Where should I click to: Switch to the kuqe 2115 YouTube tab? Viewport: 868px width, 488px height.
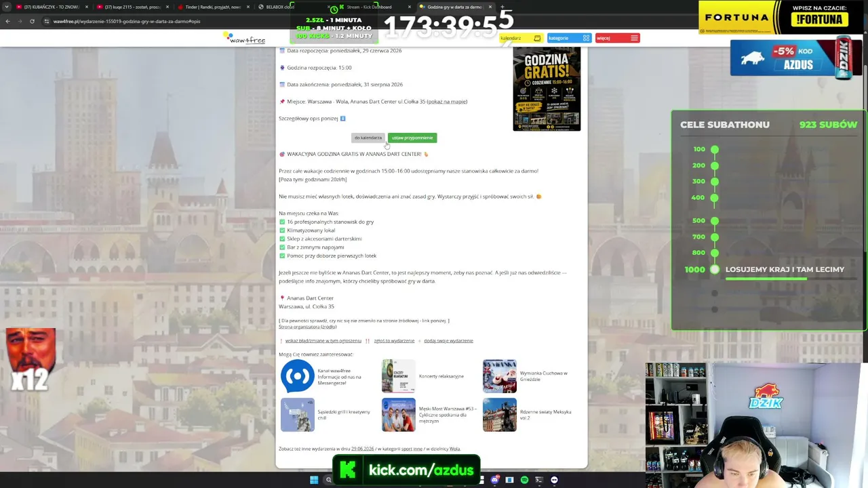(x=132, y=7)
